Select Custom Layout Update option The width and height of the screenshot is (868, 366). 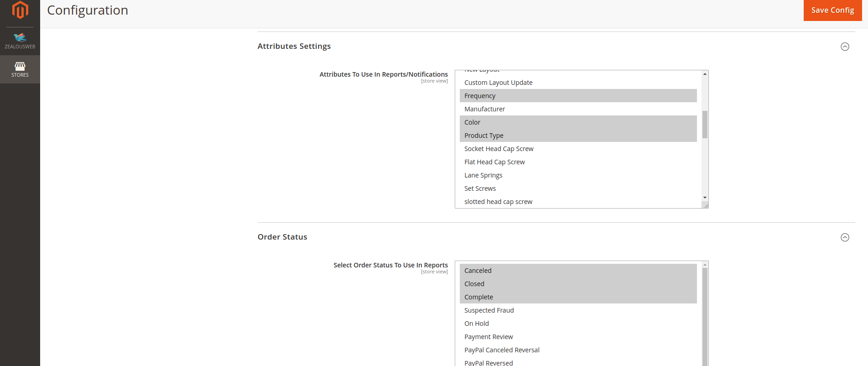pyautogui.click(x=498, y=83)
